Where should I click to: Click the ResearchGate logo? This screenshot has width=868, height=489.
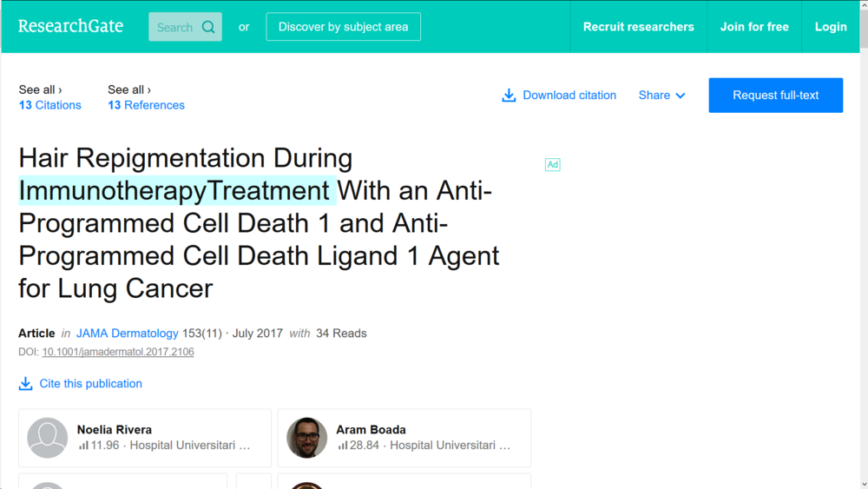(70, 26)
